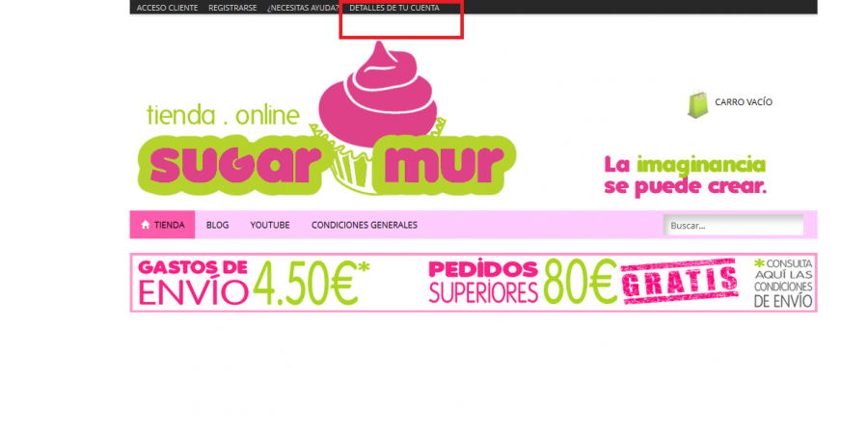Viewport: 868px width, 438px height.
Task: Open the Acceso Cliente link
Action: [167, 8]
